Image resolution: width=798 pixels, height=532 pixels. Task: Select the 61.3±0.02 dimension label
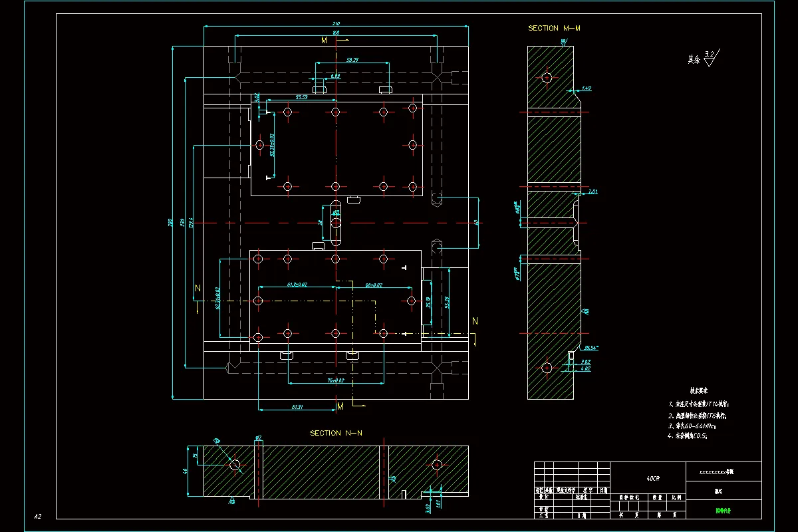pyautogui.click(x=297, y=285)
